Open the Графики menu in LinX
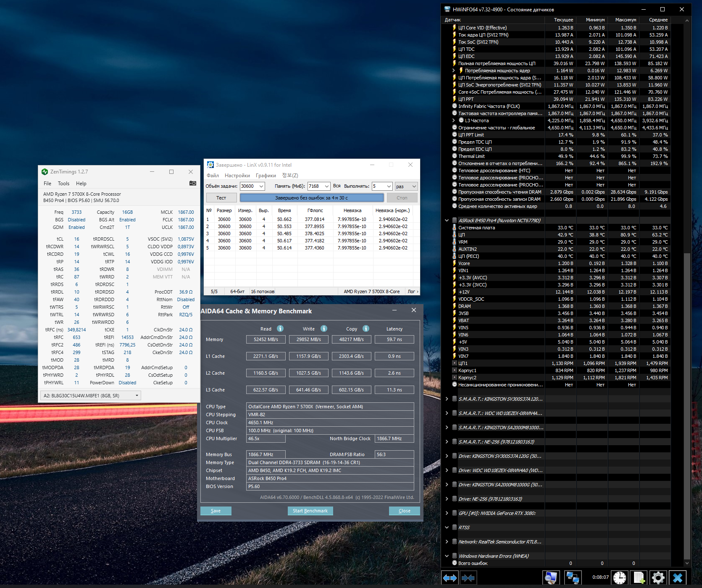The width and height of the screenshot is (702, 588). [266, 176]
